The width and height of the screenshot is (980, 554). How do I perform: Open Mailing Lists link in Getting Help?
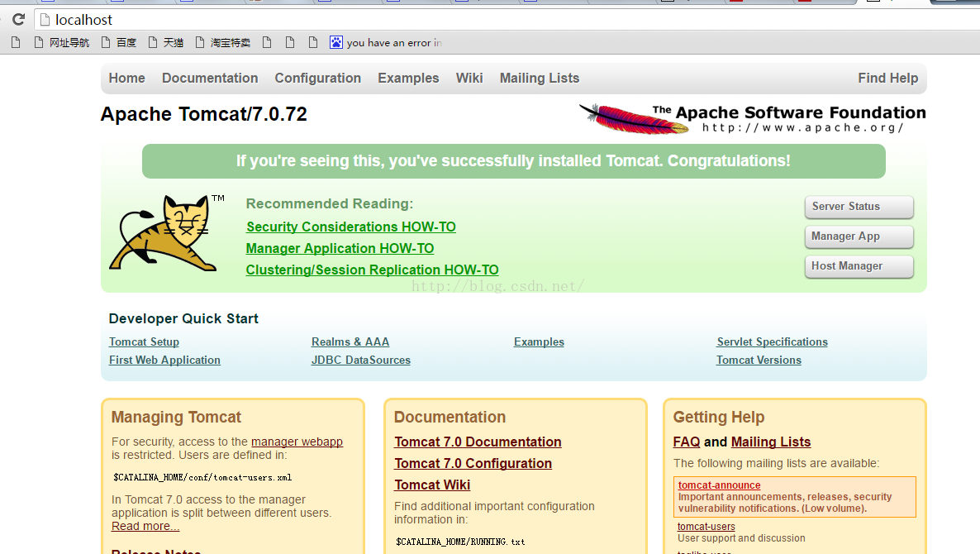click(x=771, y=442)
